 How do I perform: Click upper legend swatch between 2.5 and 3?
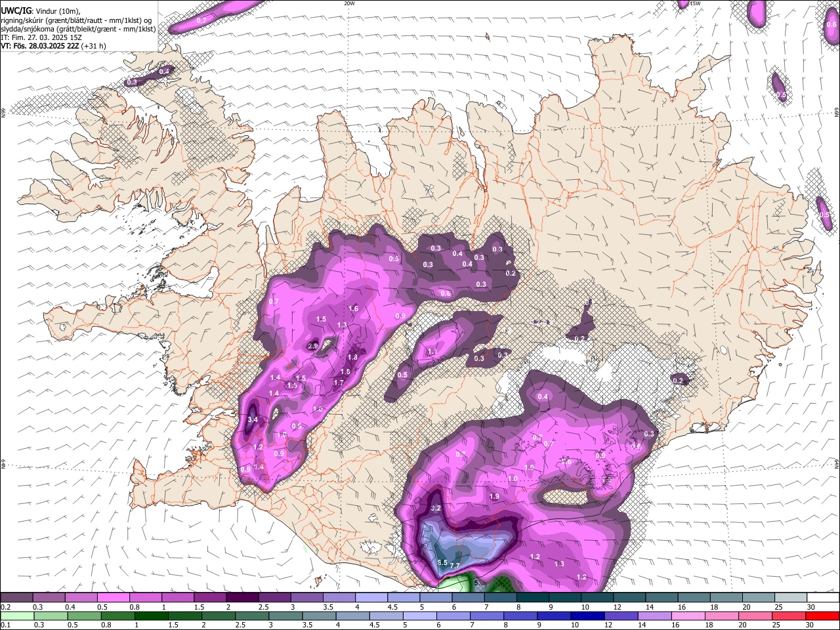[x=274, y=597]
